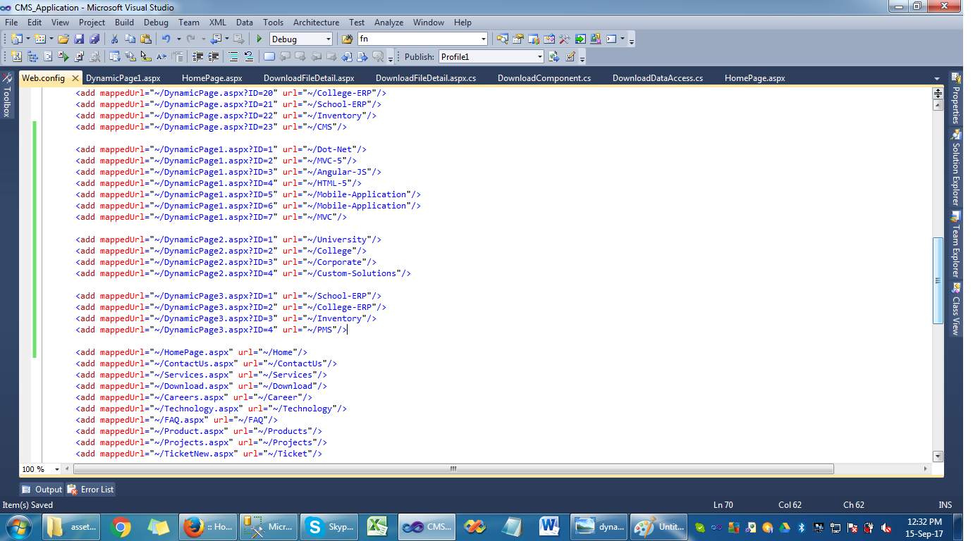980x541 pixels.
Task: Click the line mapping "~/TicketNew.aspx"
Action: click(199, 454)
